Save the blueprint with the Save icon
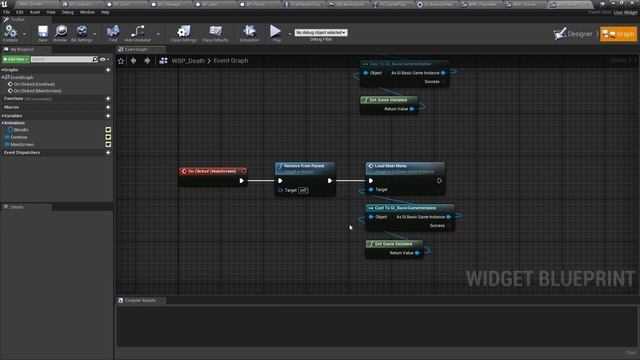 (x=42, y=33)
